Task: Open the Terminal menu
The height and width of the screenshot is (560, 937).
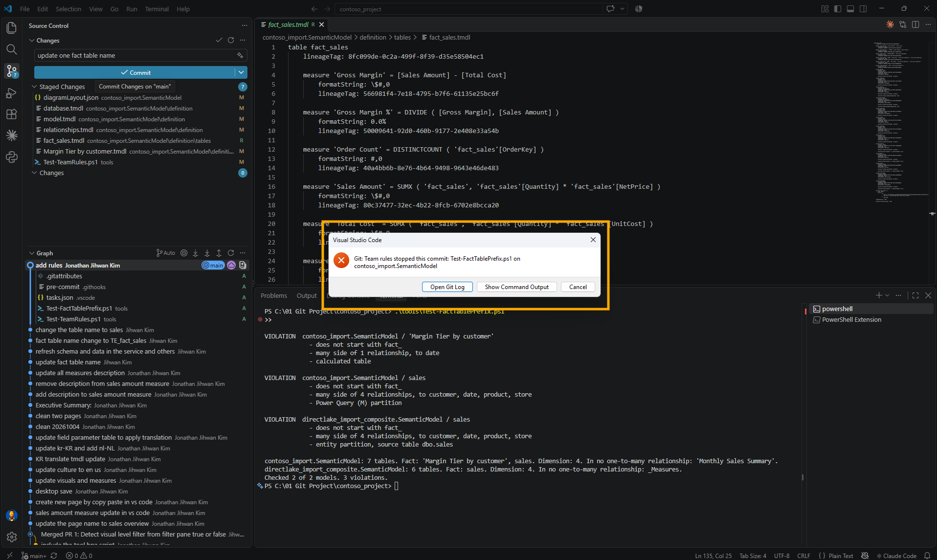Action: [156, 9]
